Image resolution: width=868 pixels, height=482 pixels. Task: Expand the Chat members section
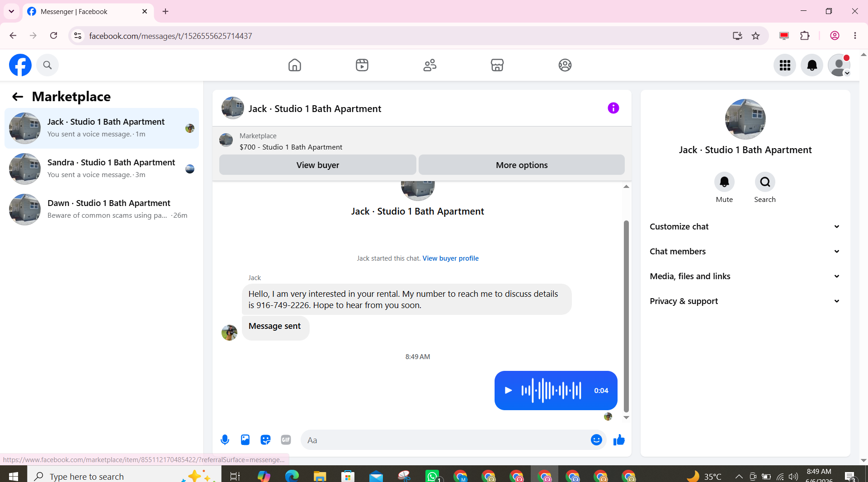(745, 252)
